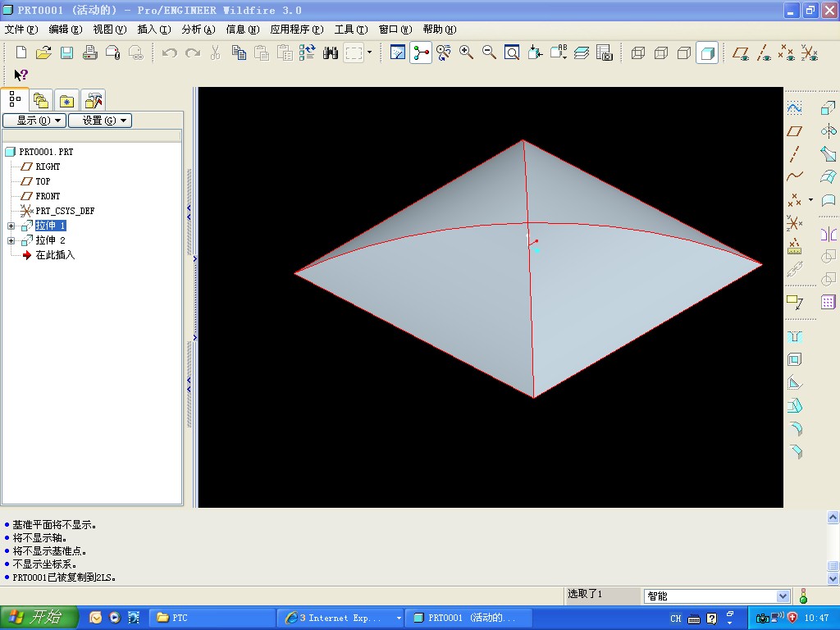840x630 pixels.
Task: Toggle datum axes display
Action: pos(764,52)
